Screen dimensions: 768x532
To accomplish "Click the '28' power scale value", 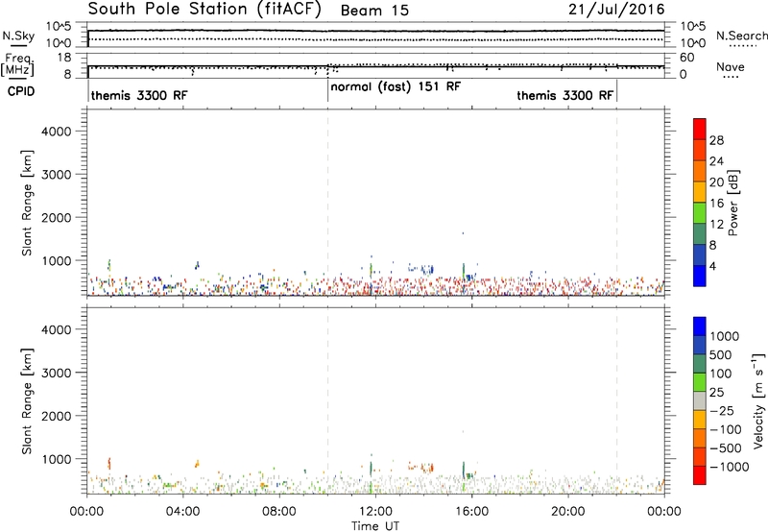I will point(716,140).
